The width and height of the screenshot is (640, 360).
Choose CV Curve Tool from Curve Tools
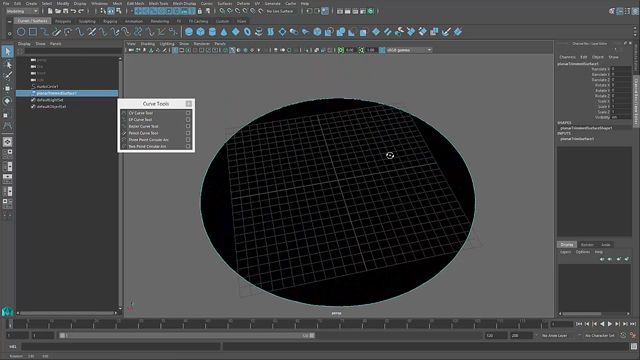click(x=141, y=113)
